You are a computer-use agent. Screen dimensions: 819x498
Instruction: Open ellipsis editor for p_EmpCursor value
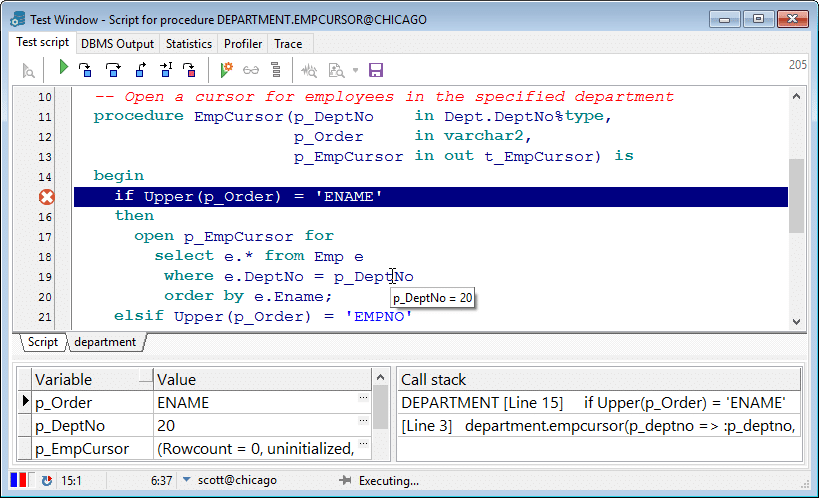[x=364, y=444]
